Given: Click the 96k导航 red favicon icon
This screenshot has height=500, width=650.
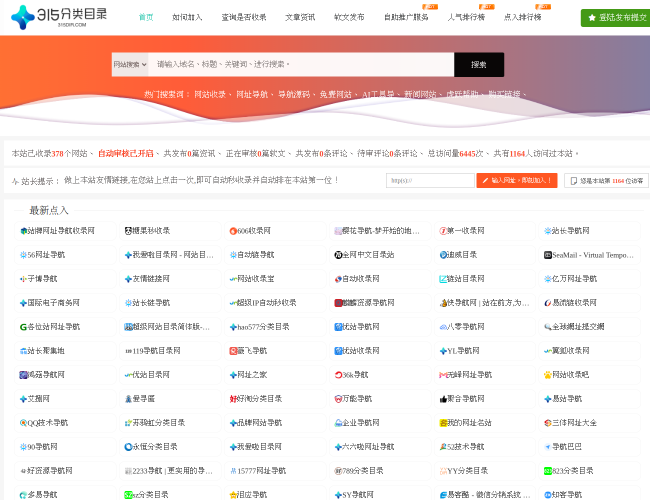Looking at the screenshot, I should pos(338,375).
